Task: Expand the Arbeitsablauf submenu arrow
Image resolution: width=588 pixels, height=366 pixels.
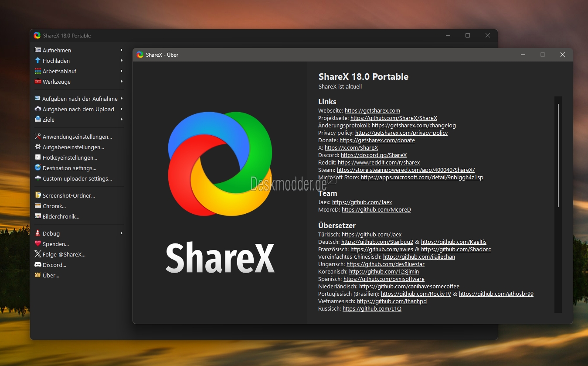Action: tap(122, 71)
